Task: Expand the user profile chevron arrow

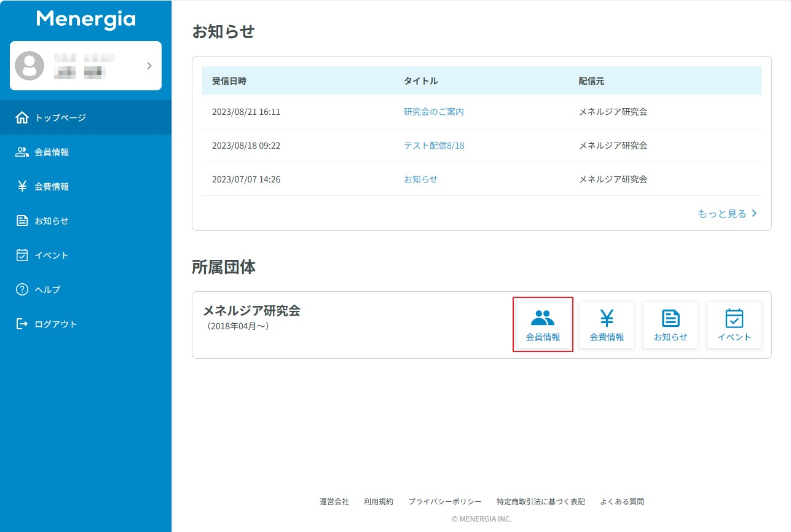Action: point(149,66)
